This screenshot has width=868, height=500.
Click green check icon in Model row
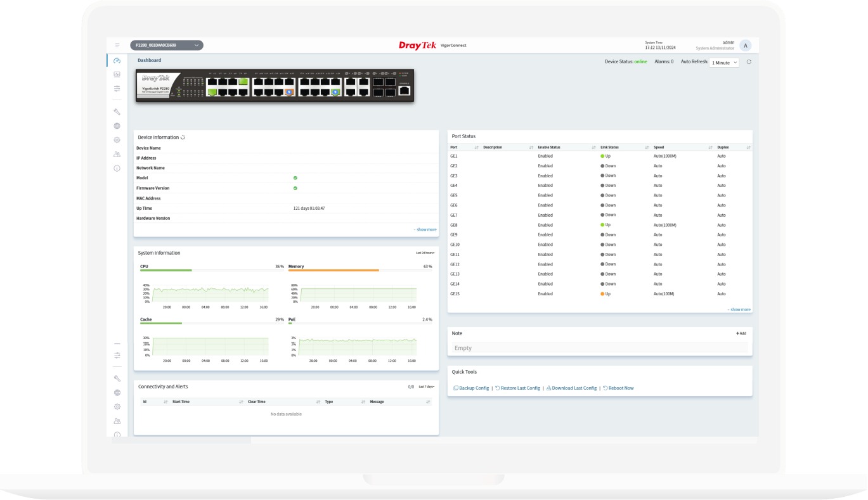pyautogui.click(x=295, y=178)
